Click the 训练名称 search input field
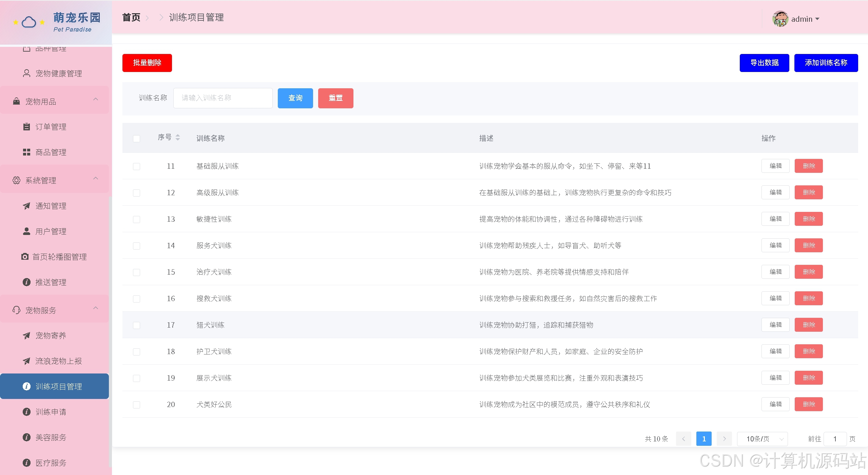The image size is (868, 475). [x=223, y=98]
